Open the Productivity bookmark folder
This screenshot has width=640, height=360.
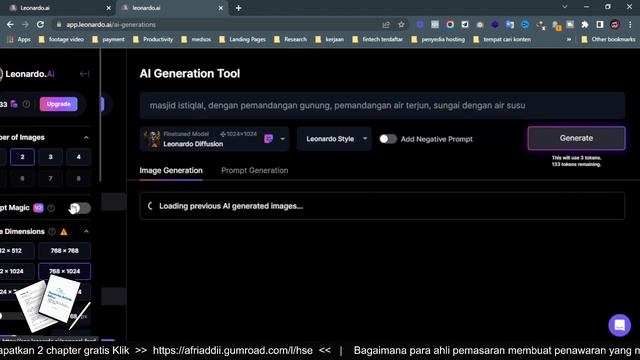(x=153, y=39)
